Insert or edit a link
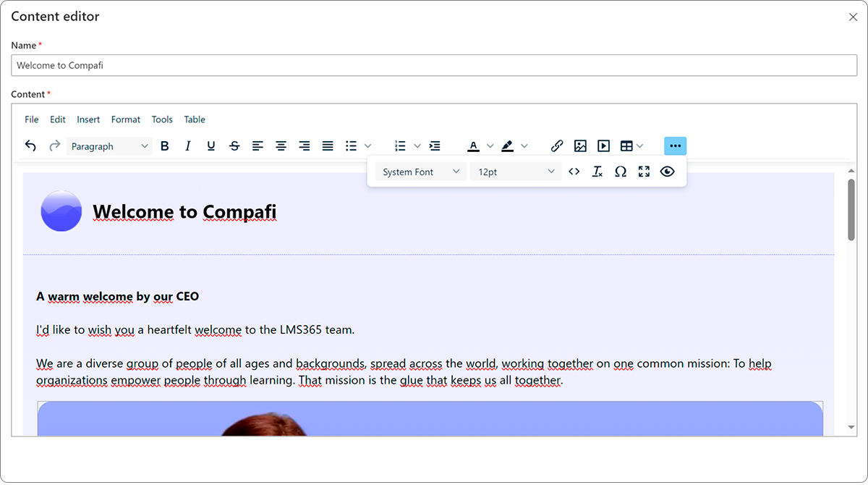The height and width of the screenshot is (485, 868). click(557, 146)
